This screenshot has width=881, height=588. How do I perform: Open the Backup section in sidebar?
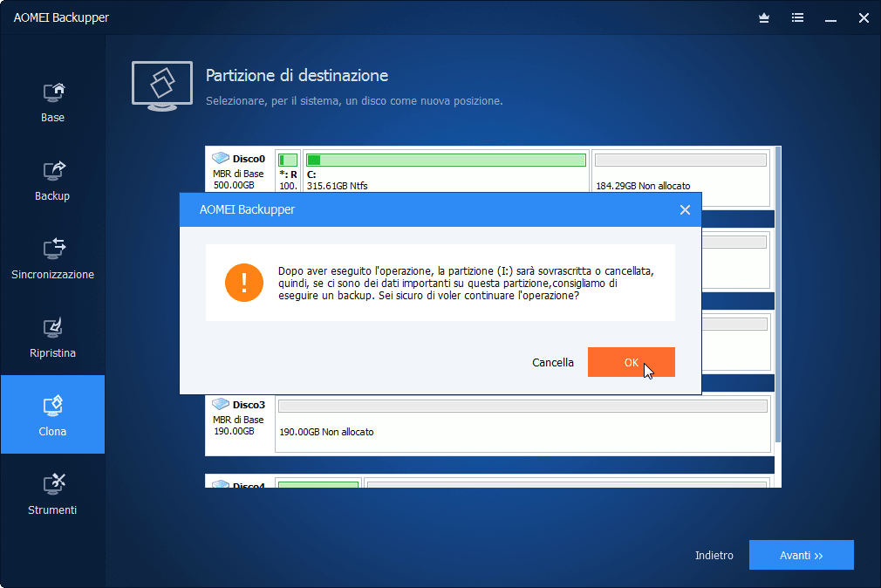(52, 181)
